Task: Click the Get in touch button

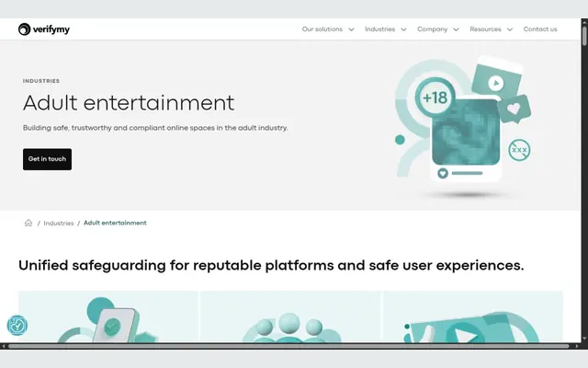Action: (x=47, y=159)
